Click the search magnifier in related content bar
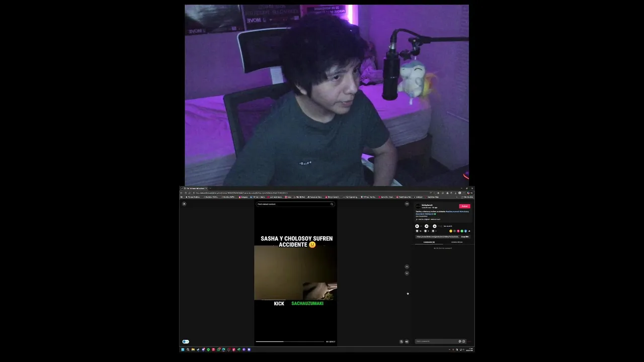644x362 pixels. point(332,204)
